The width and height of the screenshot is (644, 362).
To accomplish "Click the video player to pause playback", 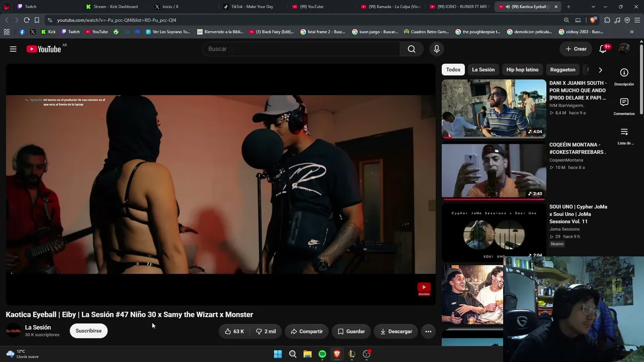I will click(221, 185).
